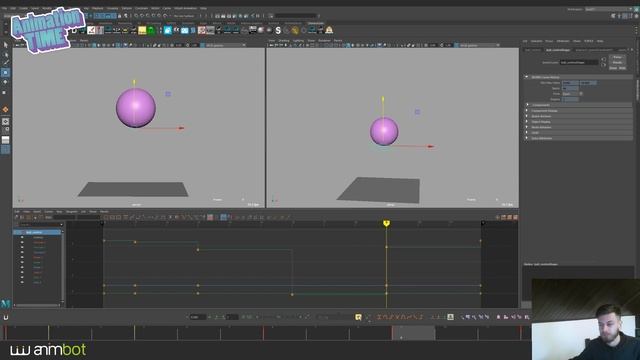
Task: Open Graph Editor Curves menu
Action: (x=49, y=212)
